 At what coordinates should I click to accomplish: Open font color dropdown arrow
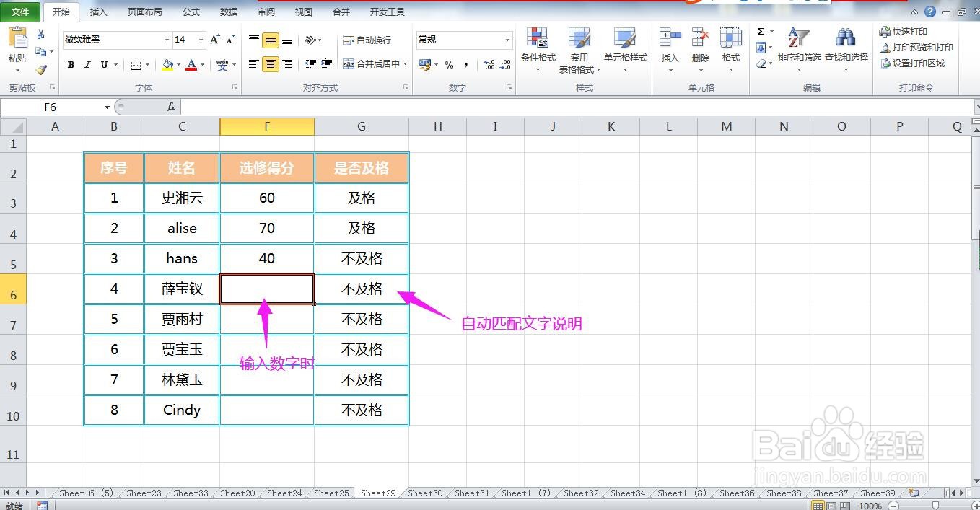(x=203, y=65)
